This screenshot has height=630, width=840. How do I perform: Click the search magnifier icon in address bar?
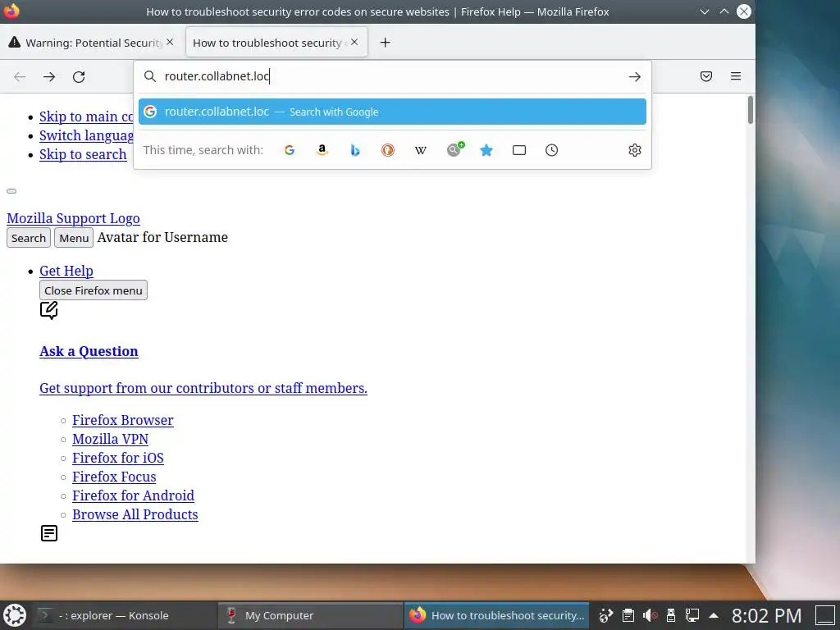click(x=150, y=76)
